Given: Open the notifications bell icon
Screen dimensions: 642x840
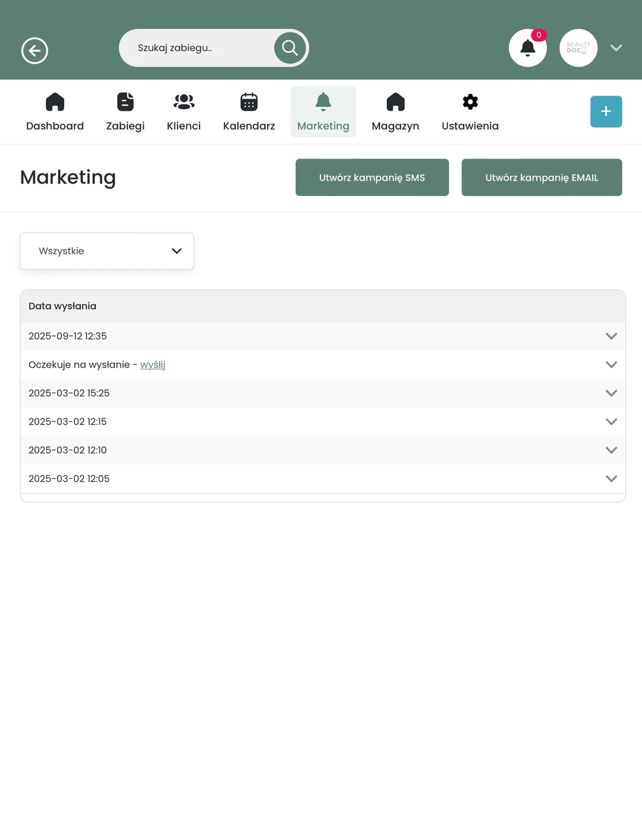Looking at the screenshot, I should pos(528,48).
